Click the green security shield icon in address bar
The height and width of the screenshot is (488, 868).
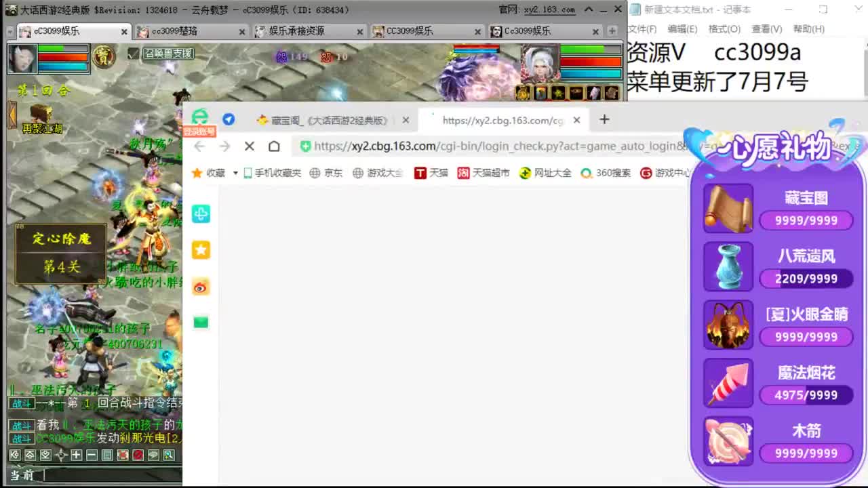[305, 146]
